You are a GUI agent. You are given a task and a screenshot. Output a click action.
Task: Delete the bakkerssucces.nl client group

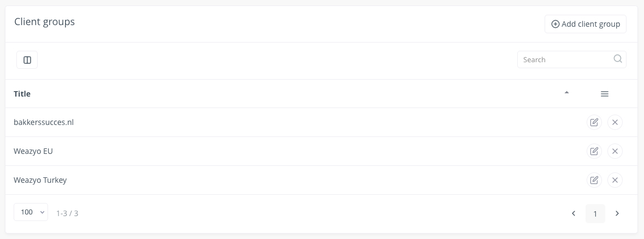(x=615, y=122)
